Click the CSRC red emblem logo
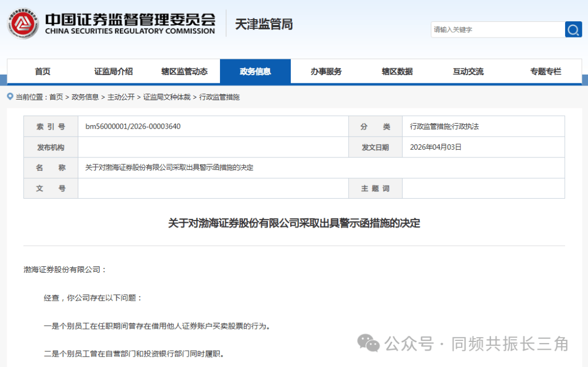The image size is (588, 367). coord(22,24)
